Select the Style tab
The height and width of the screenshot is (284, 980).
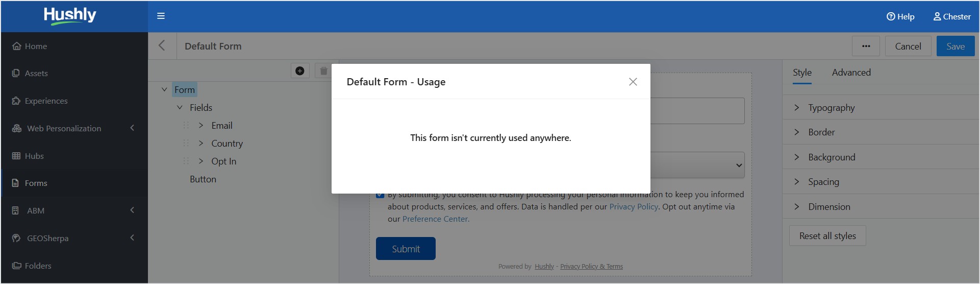pyautogui.click(x=802, y=73)
